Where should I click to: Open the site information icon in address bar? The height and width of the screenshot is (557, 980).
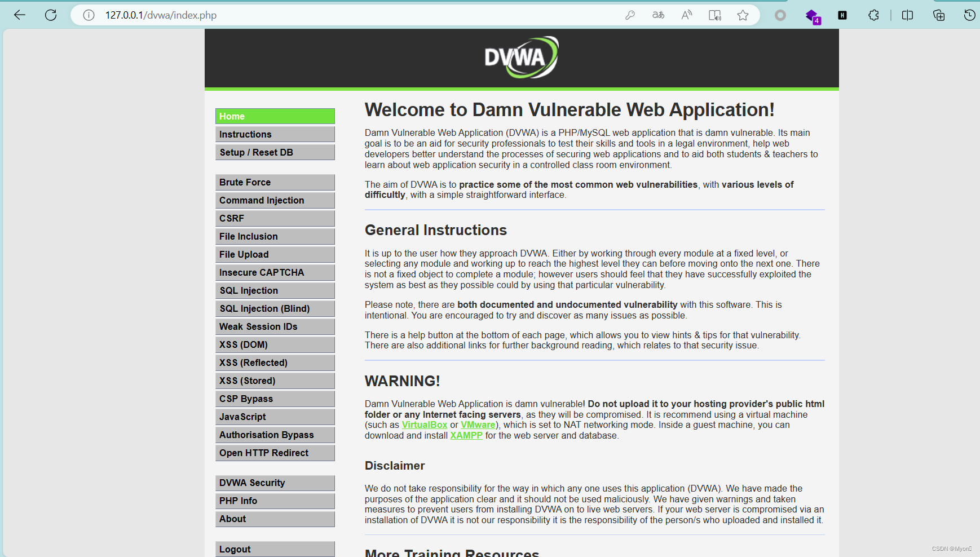[x=89, y=15]
